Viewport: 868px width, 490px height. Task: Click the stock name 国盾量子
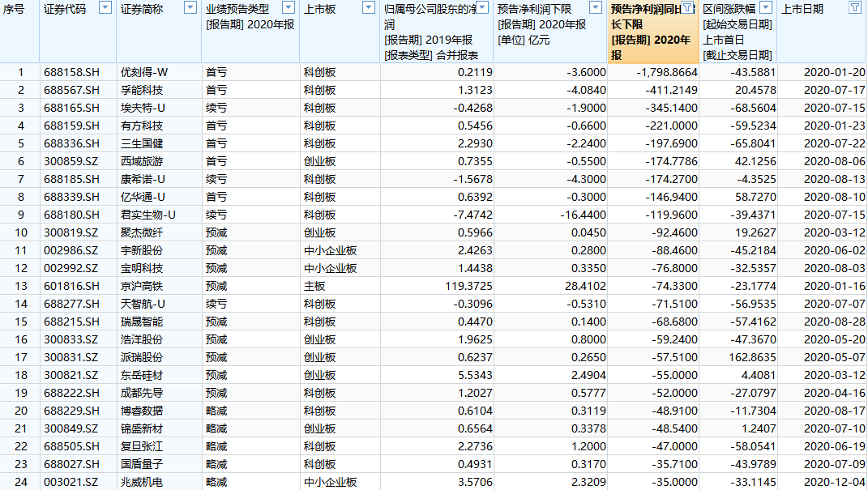142,464
